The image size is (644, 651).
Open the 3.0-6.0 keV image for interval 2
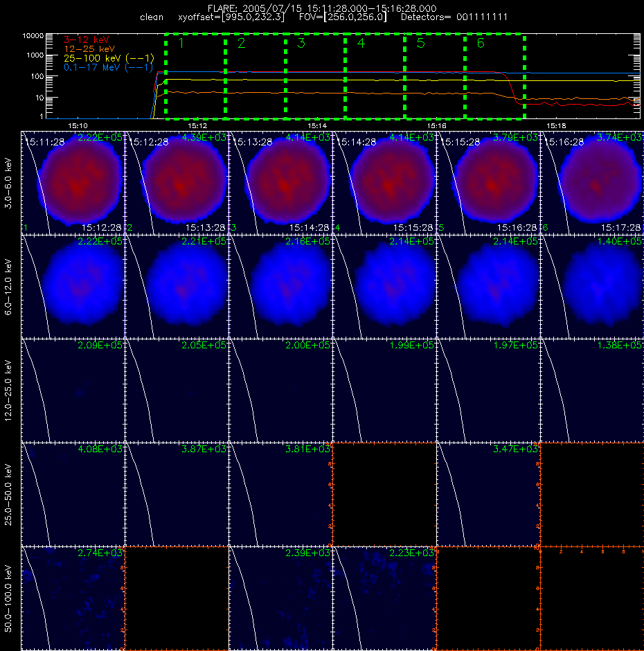click(x=177, y=183)
